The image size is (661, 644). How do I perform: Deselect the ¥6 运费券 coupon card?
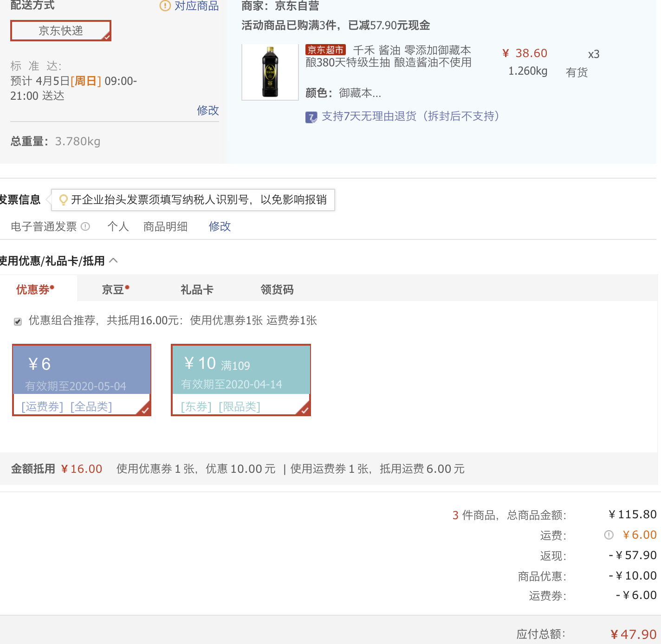click(x=82, y=380)
